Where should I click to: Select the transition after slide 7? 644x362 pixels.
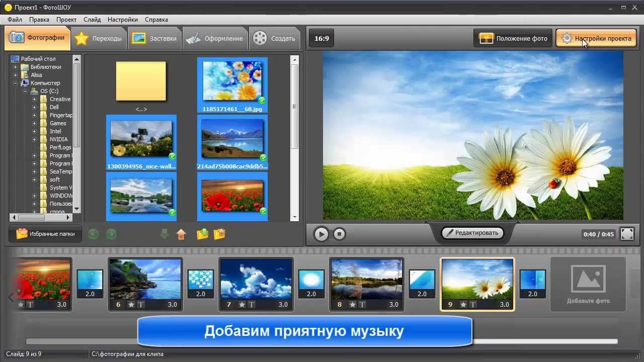pos(311,284)
